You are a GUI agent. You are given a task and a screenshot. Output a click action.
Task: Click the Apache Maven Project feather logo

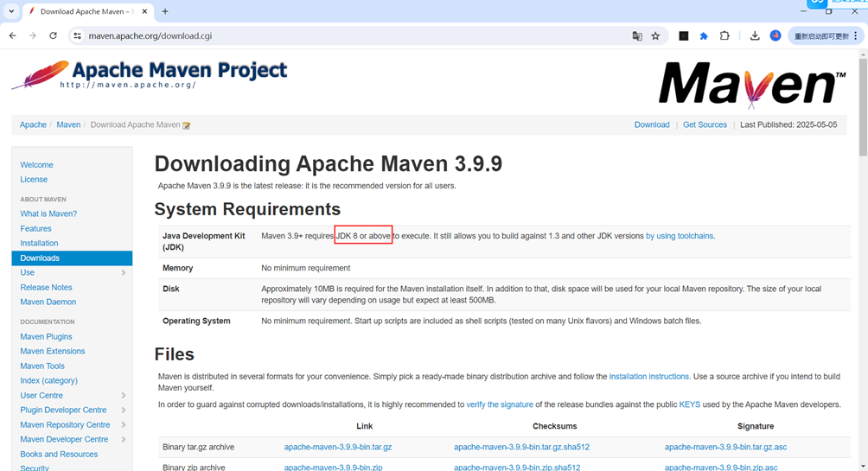[150, 75]
